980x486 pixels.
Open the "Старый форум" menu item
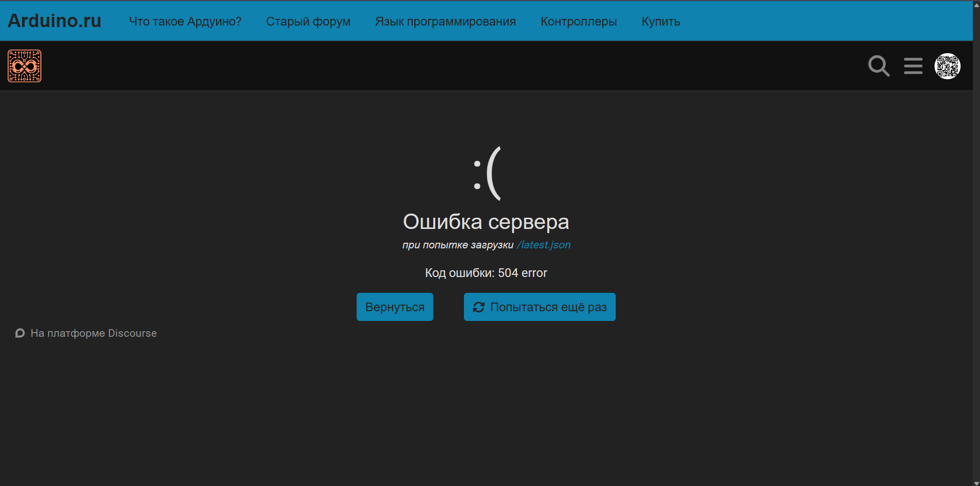click(308, 21)
